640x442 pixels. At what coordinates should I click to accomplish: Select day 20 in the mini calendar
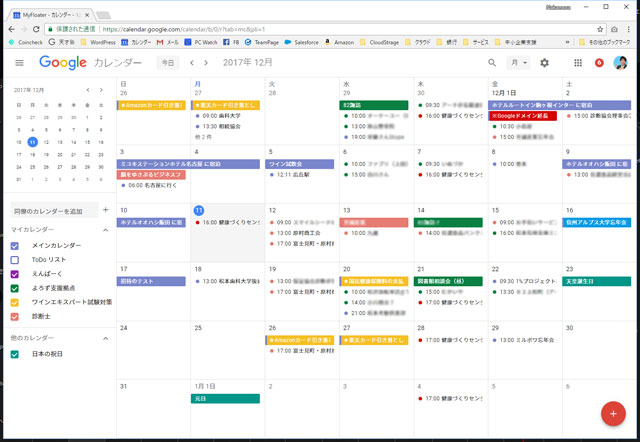click(x=61, y=154)
